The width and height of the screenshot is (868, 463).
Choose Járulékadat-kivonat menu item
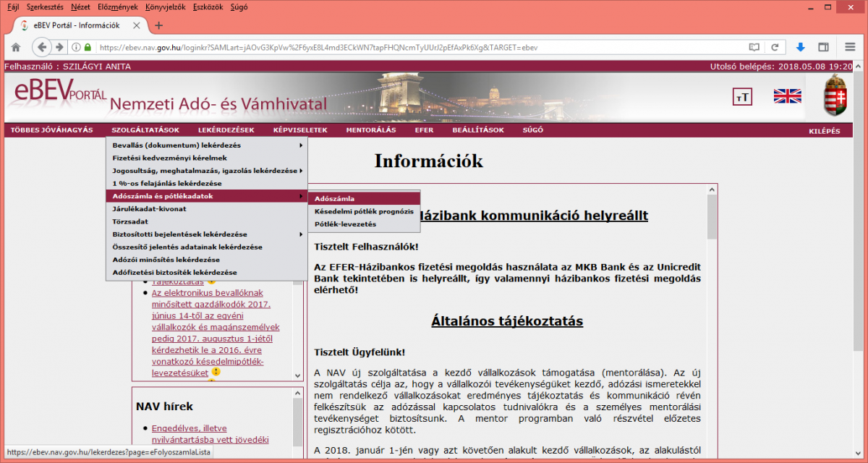207,209
